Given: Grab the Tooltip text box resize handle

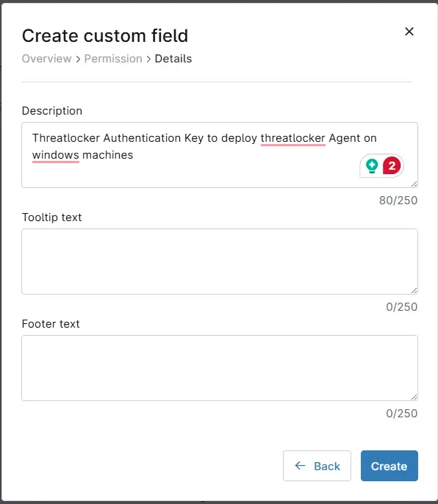Looking at the screenshot, I should coord(414,290).
